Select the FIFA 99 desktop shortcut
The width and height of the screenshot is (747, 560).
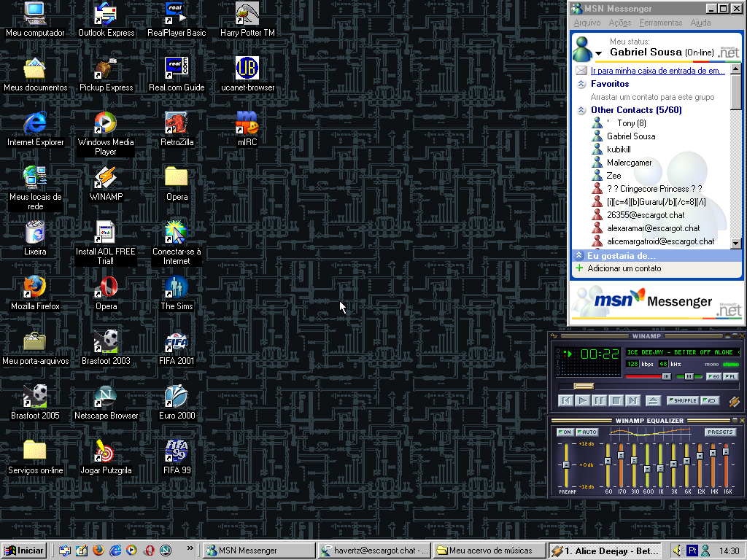pos(177,457)
